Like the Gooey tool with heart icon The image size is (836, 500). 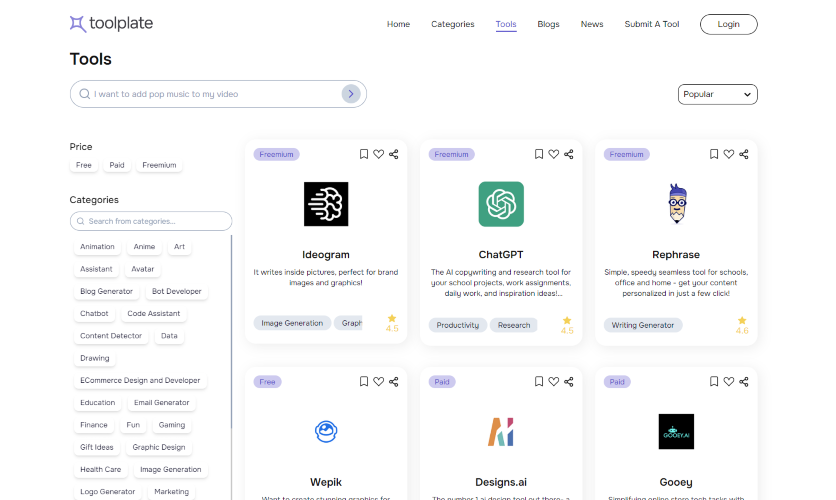coord(728,381)
